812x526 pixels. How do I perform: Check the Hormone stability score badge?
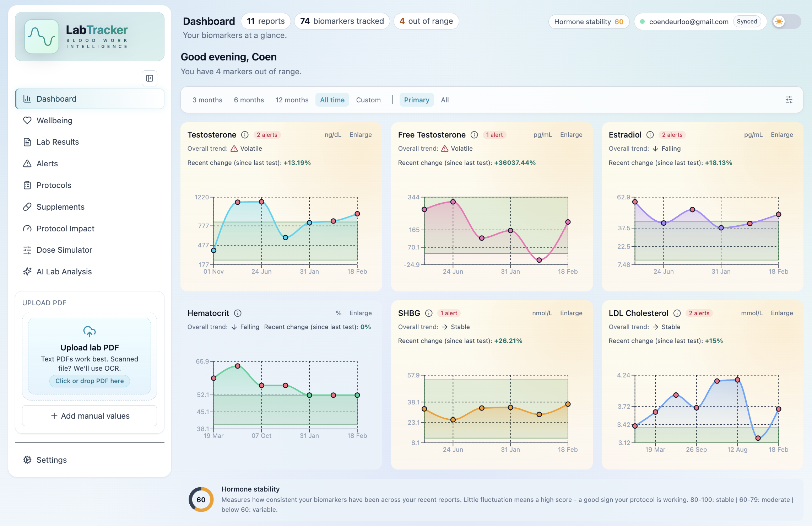point(589,22)
